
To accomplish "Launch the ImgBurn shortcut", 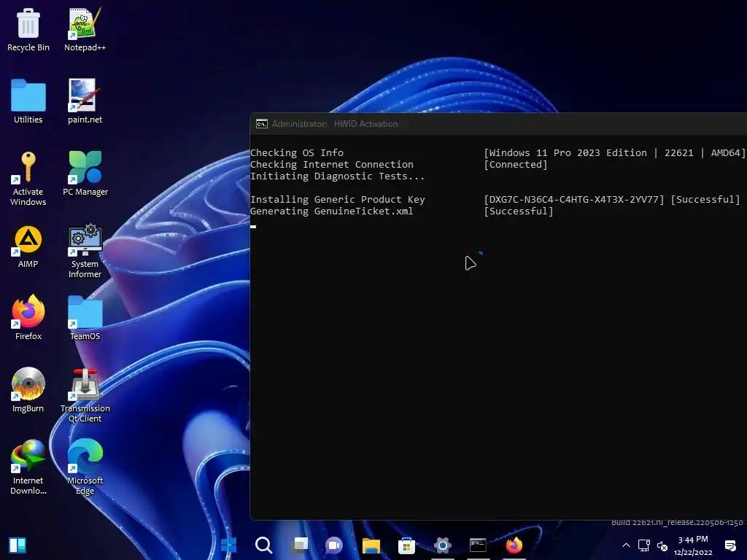I will (28, 390).
